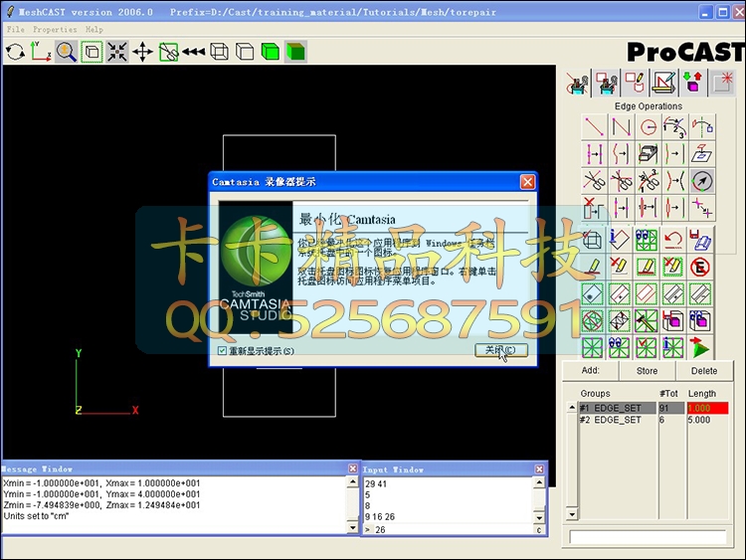Click the green dashed box fit-view icon
The width and height of the screenshot is (746, 560).
(x=92, y=52)
